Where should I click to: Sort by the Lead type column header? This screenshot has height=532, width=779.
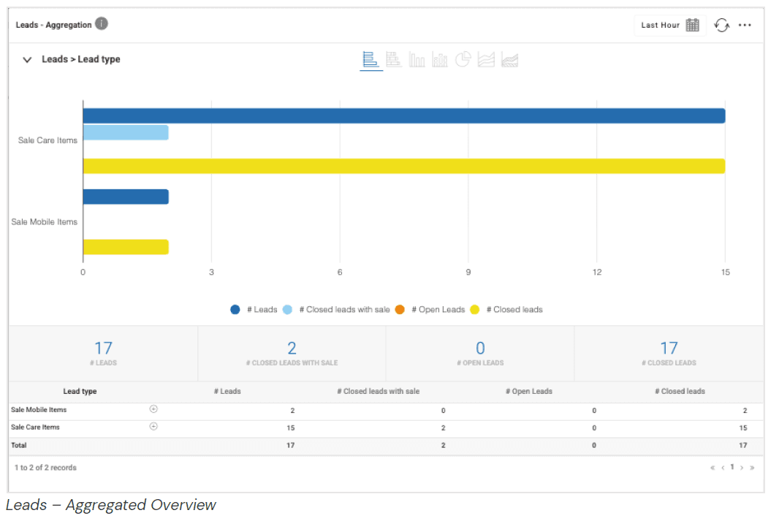[80, 392]
